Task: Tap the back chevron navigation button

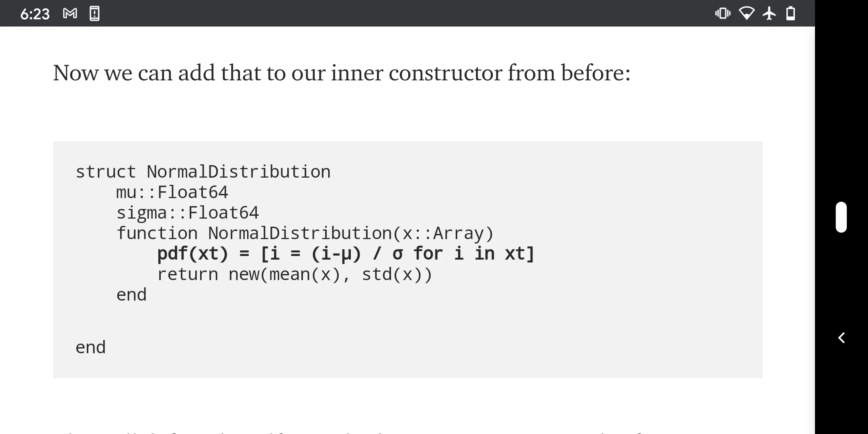Action: [841, 338]
